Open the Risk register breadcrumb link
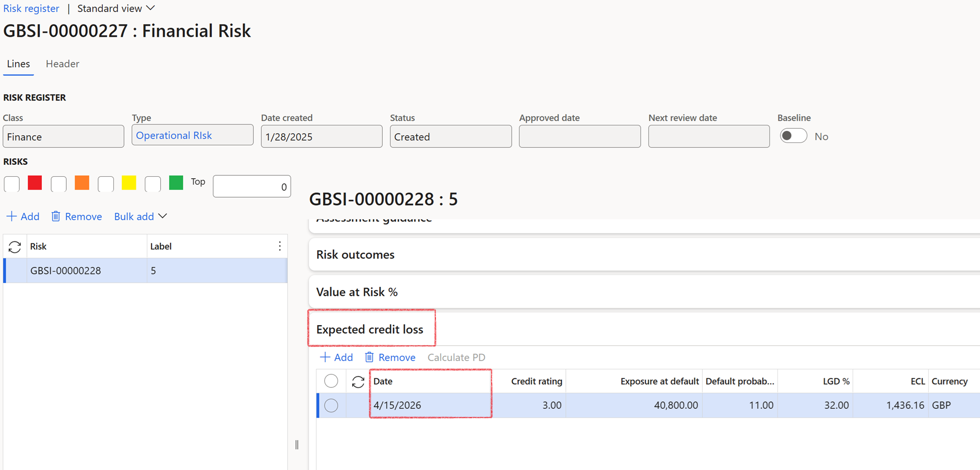980x470 pixels. [31, 8]
